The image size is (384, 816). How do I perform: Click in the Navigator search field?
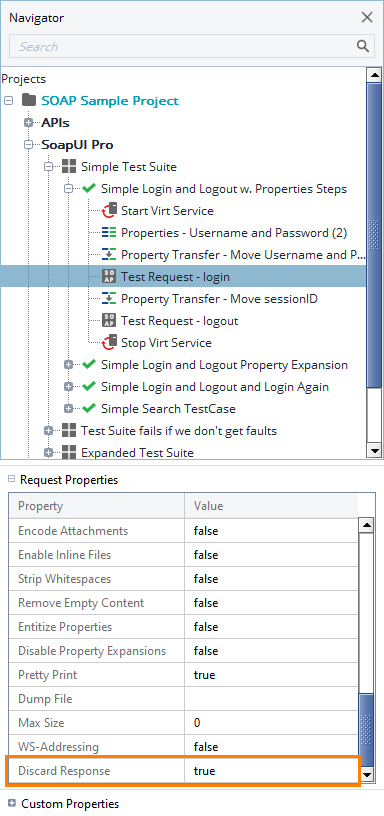coord(182,46)
